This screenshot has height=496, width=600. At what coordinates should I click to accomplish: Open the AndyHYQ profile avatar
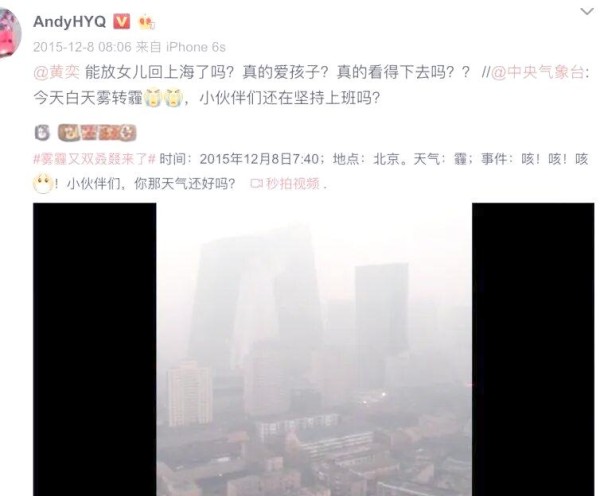point(9,32)
